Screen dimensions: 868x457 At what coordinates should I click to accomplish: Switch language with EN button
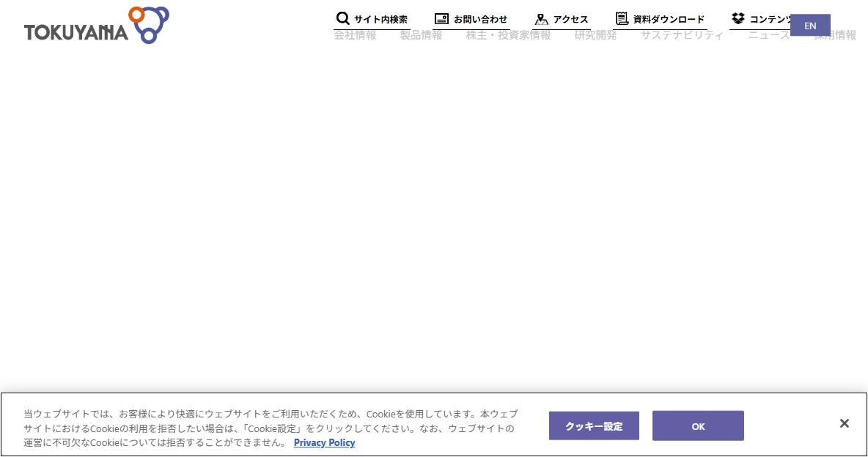pyautogui.click(x=810, y=26)
